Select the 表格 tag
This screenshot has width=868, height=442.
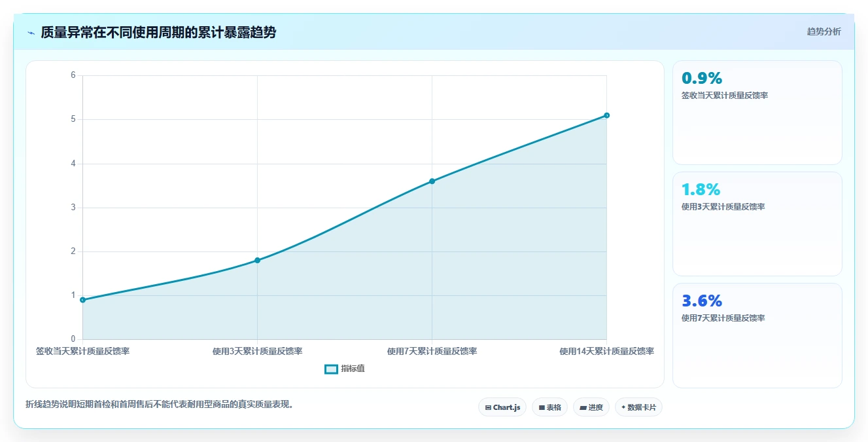point(549,407)
